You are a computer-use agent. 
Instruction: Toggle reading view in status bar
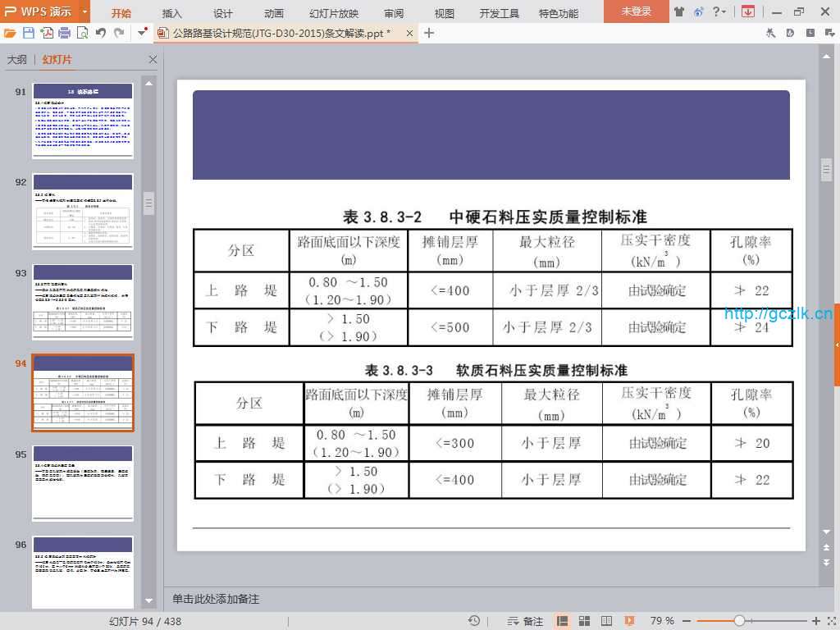coord(606,621)
